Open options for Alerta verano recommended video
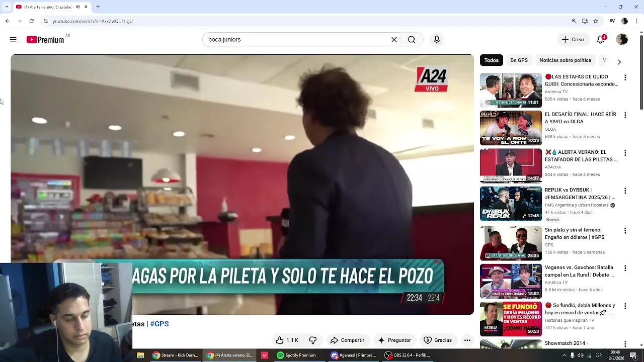 (625, 153)
